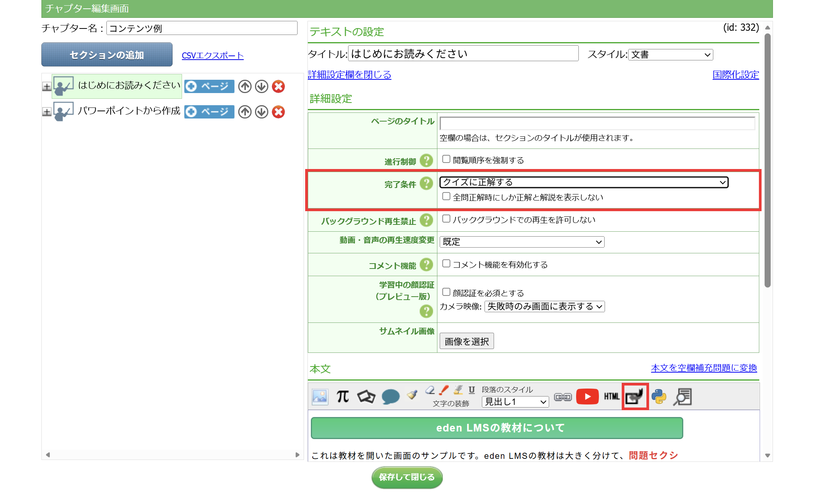Click the quiz insertion icon in toolbar
Image resolution: width=814 pixels, height=504 pixels.
[635, 397]
